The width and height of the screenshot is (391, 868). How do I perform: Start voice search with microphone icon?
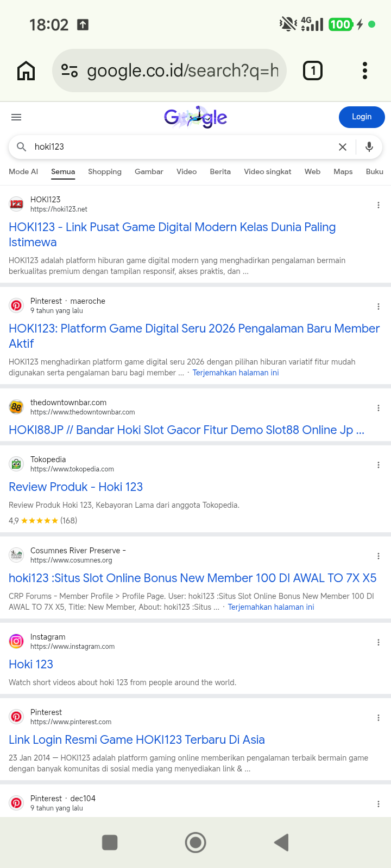[x=369, y=147]
